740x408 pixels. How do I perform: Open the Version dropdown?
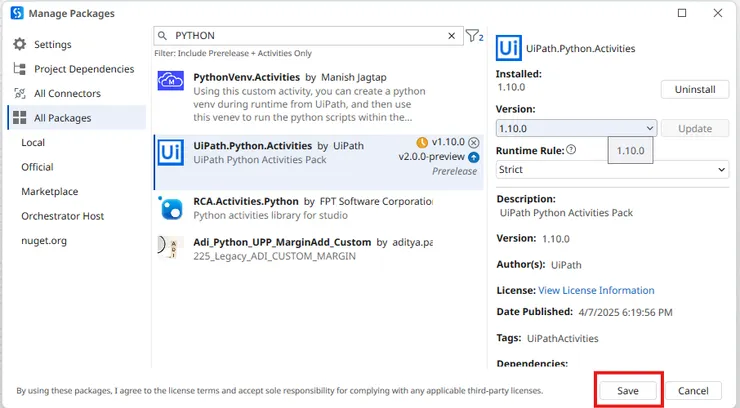pos(576,128)
